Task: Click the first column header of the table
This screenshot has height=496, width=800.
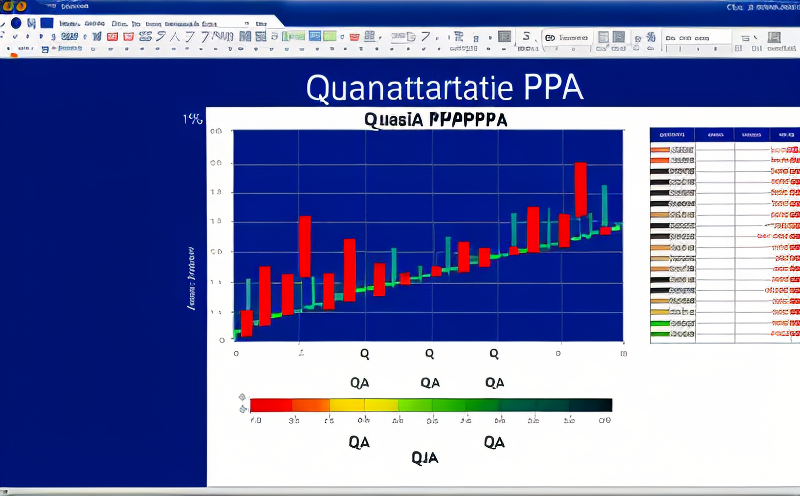Action: pos(672,135)
